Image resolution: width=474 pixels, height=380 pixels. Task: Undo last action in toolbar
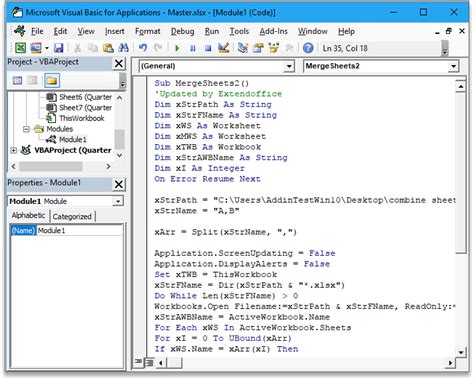[x=143, y=48]
